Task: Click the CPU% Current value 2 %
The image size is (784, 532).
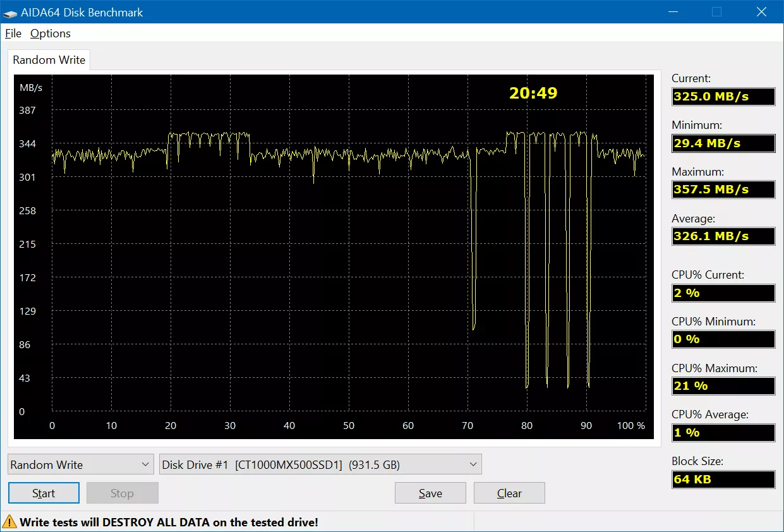Action: (x=723, y=293)
